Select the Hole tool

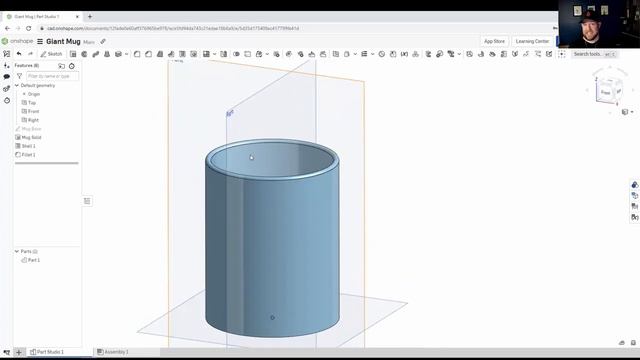pyautogui.click(x=193, y=54)
